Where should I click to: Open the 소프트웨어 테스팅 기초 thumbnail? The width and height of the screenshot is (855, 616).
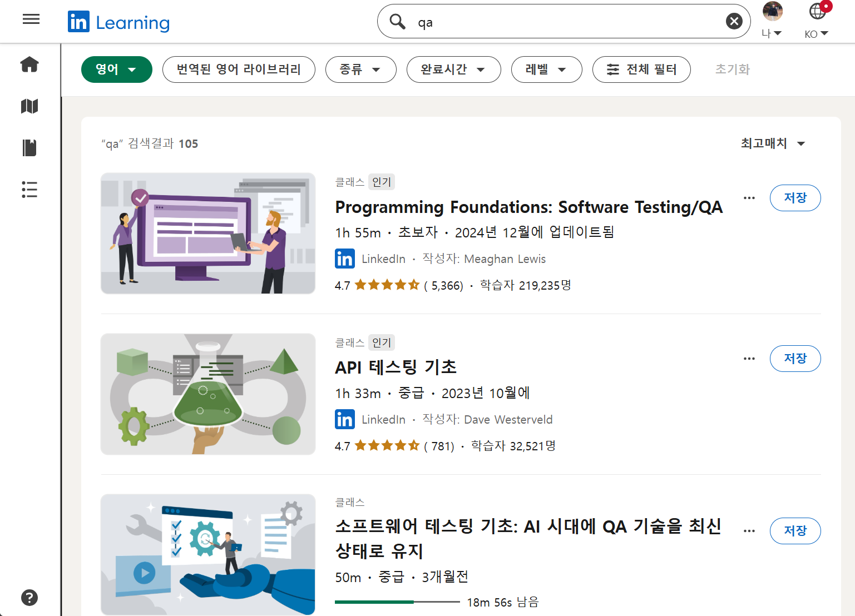[x=208, y=555]
